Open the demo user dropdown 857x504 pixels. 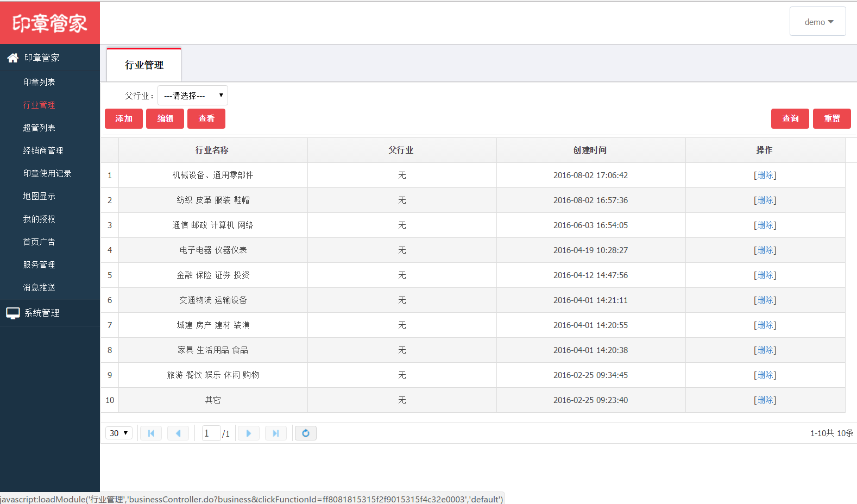click(x=818, y=22)
